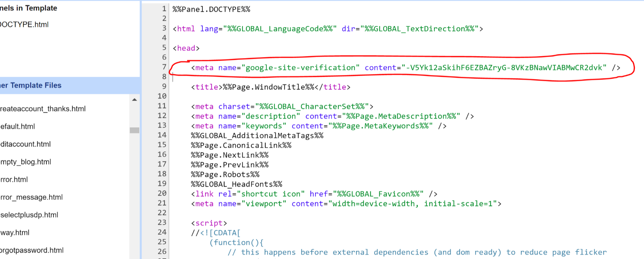Place cursor on the viewport meta tag line
This screenshot has width=644, height=259.
point(346,204)
